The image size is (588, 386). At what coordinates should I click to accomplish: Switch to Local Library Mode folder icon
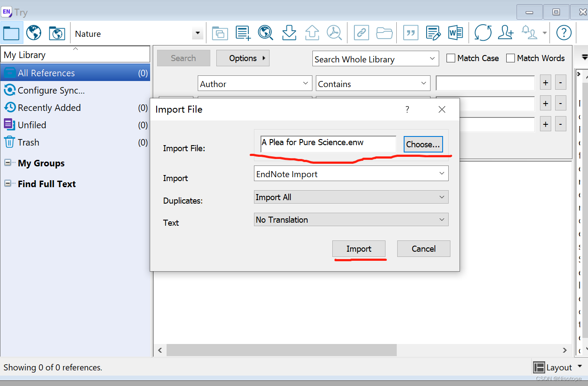pos(12,33)
